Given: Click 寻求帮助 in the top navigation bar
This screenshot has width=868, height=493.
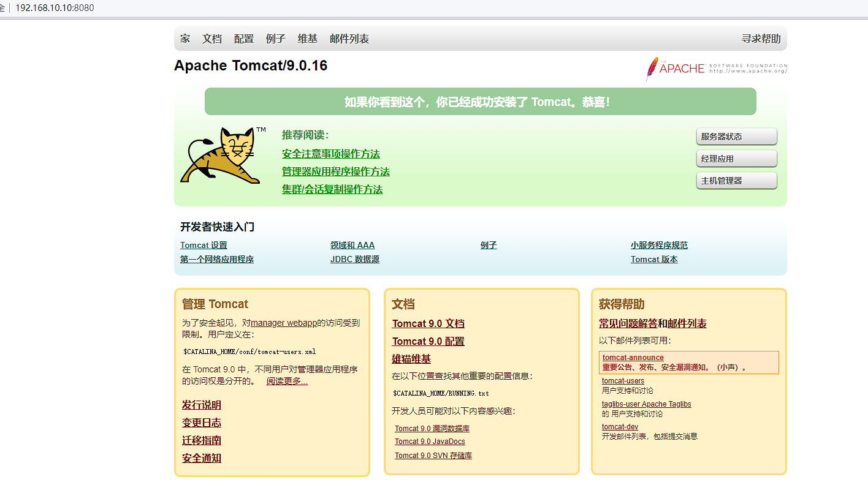Looking at the screenshot, I should coord(761,39).
